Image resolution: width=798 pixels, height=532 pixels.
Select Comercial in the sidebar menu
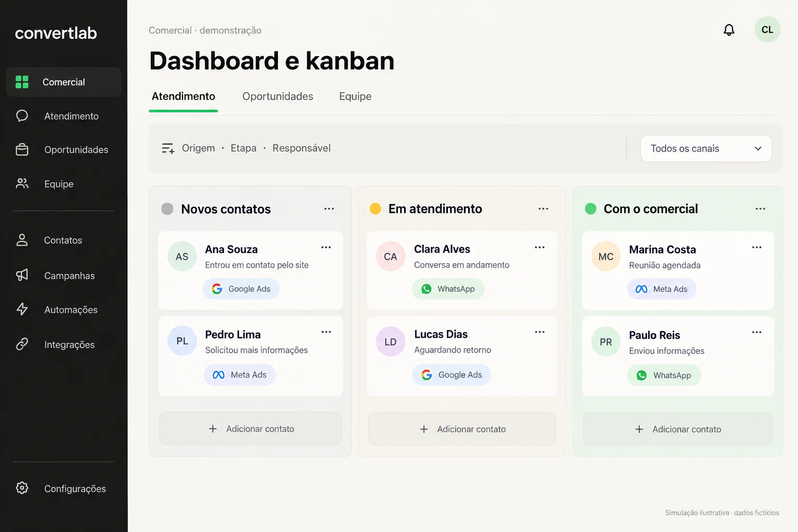[x=63, y=82]
